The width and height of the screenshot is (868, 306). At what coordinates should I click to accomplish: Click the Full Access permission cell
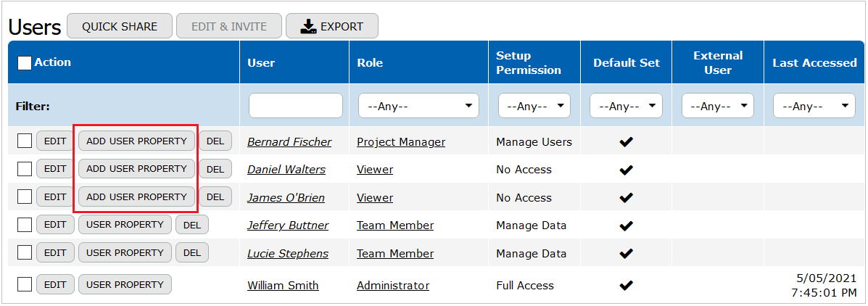[525, 286]
